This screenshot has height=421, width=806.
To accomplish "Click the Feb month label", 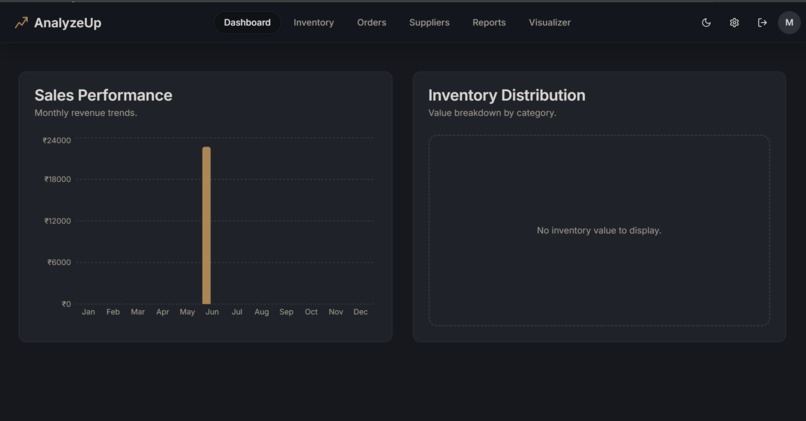I will [x=113, y=312].
